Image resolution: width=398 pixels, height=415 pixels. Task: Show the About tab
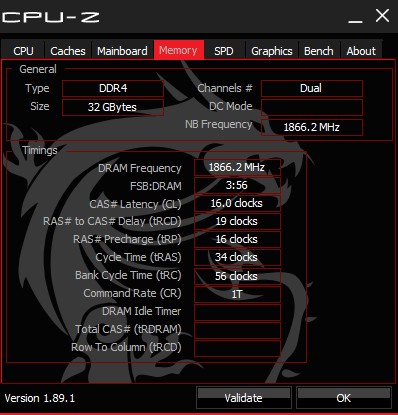pyautogui.click(x=361, y=51)
